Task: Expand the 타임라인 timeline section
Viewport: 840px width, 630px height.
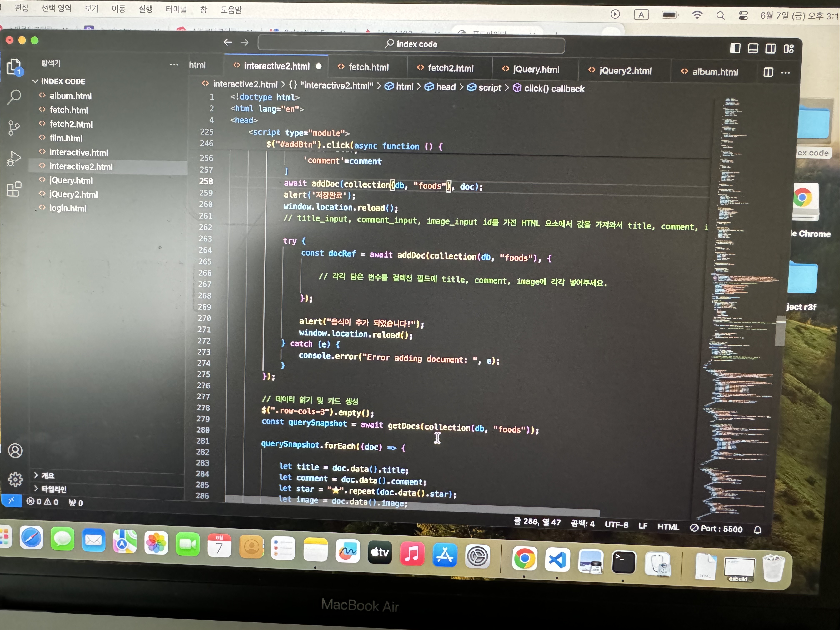Action: [x=50, y=489]
